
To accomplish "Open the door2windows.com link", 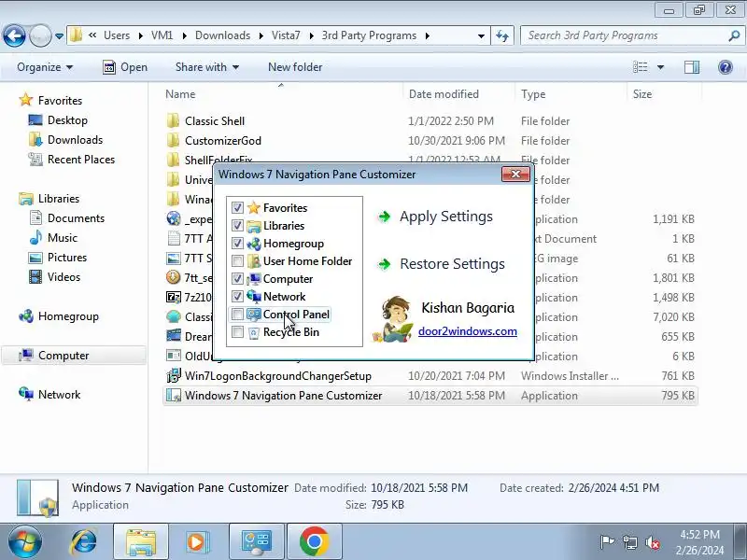I will point(468,331).
